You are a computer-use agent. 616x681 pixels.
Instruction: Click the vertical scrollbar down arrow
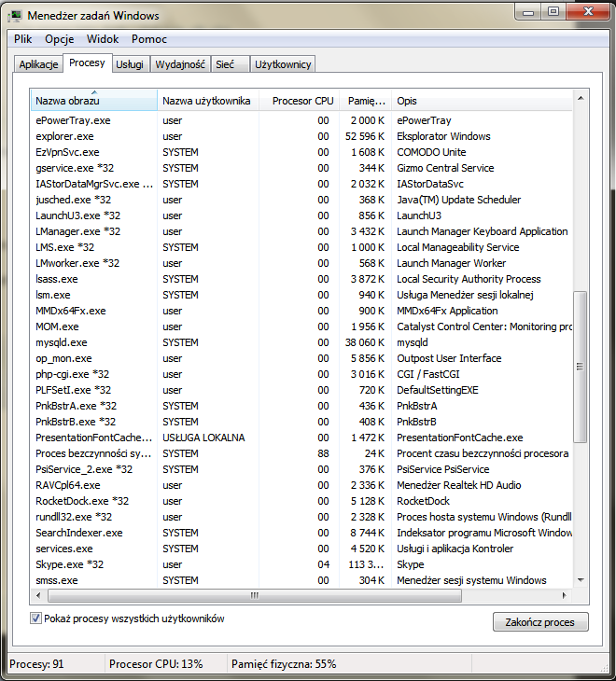[581, 580]
